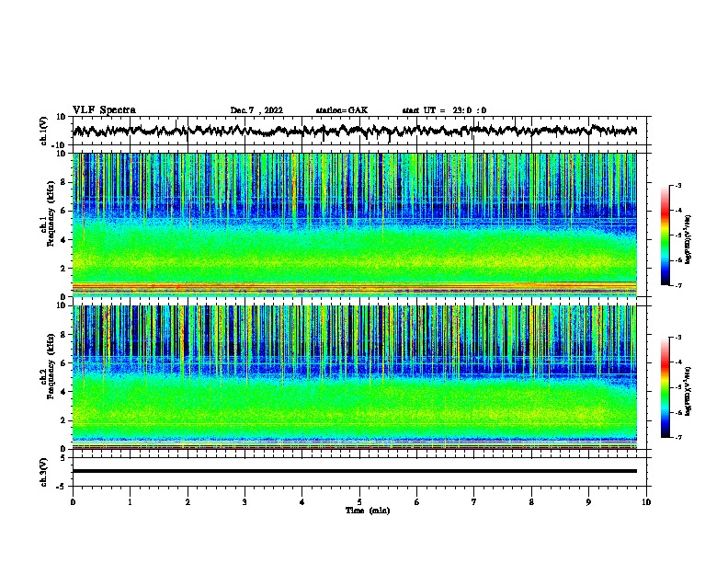Click the "10" tick label on the time axis

pyautogui.click(x=646, y=502)
